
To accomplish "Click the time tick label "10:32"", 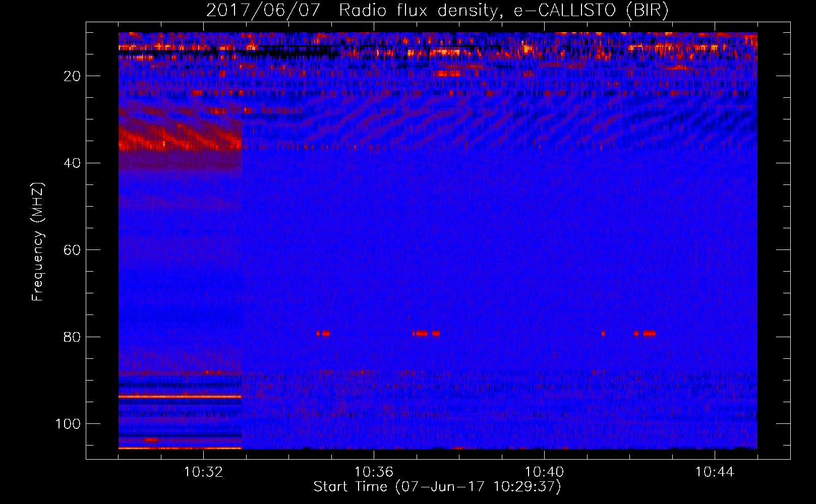I will pos(203,472).
